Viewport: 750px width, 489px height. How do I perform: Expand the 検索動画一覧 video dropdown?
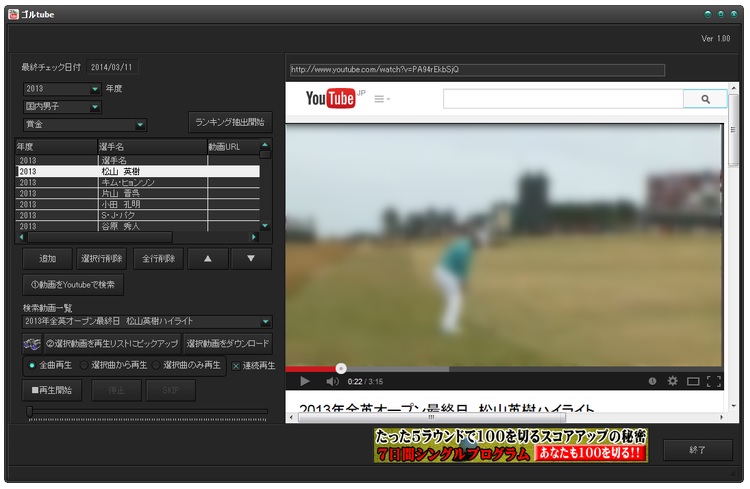265,322
